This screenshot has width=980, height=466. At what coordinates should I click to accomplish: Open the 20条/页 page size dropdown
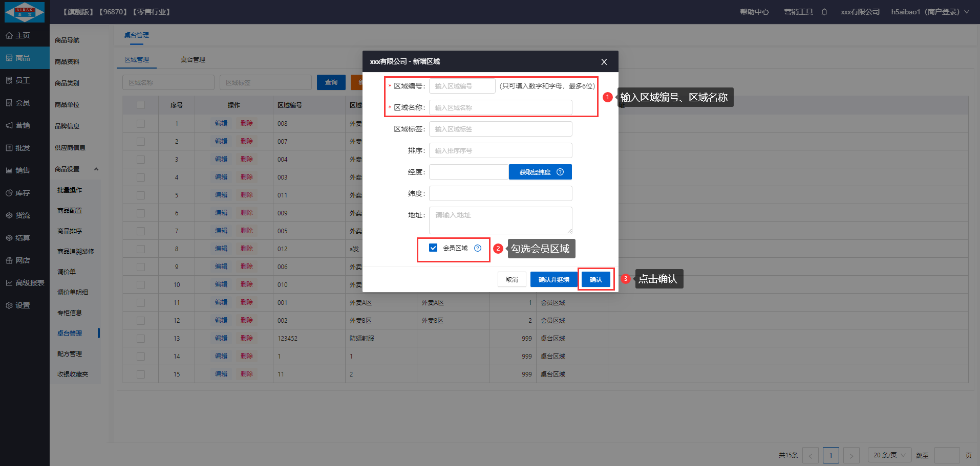coord(889,455)
